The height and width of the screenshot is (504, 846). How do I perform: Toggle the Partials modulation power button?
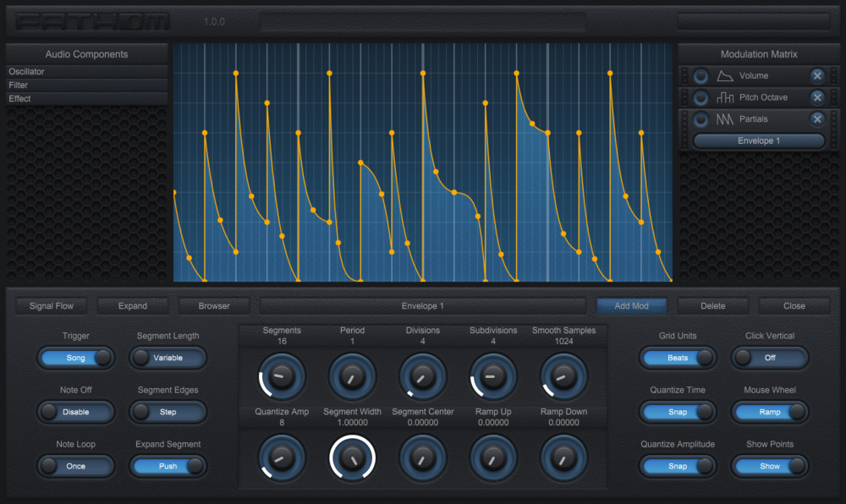click(700, 119)
